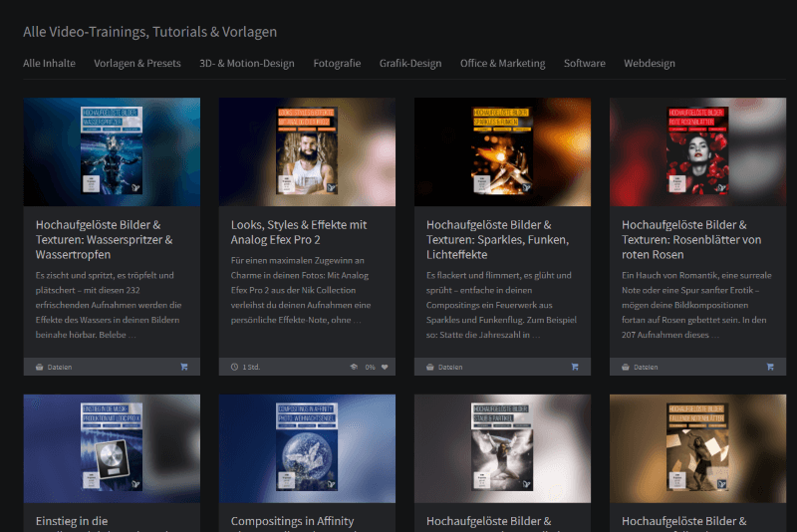Click Dateien box icon on Sparkles card

click(430, 367)
